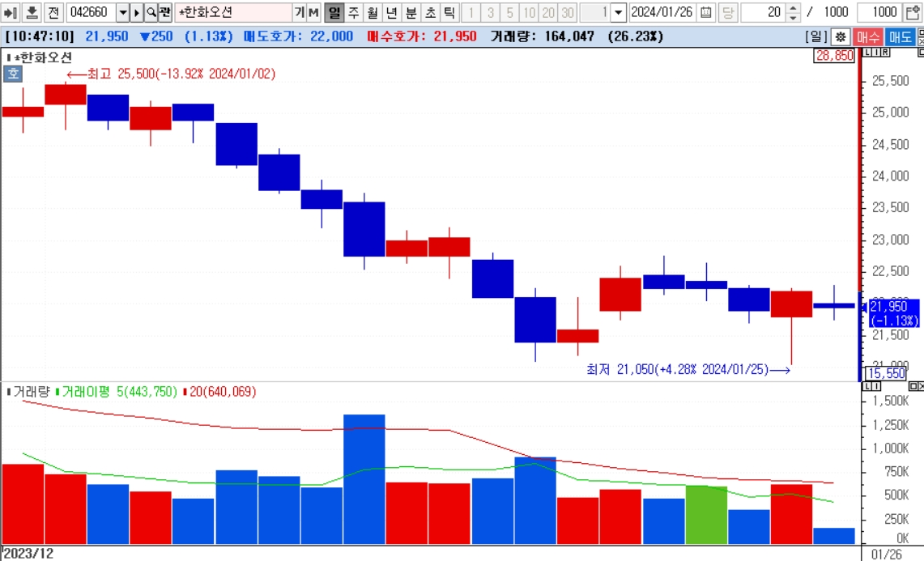
Task: Switch to 틱 tick chart period
Action: tap(449, 12)
